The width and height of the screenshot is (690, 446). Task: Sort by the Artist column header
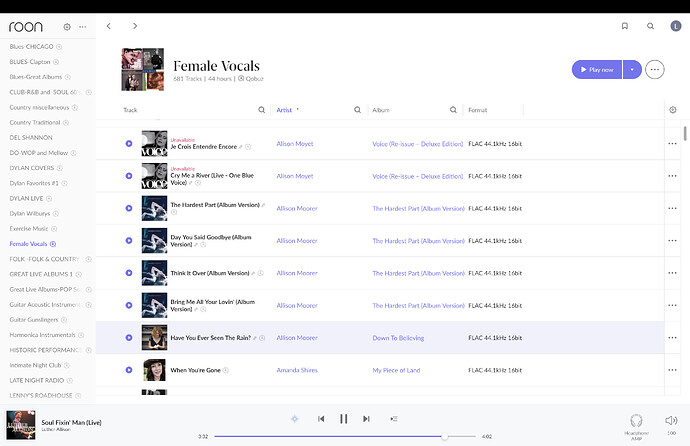(284, 110)
